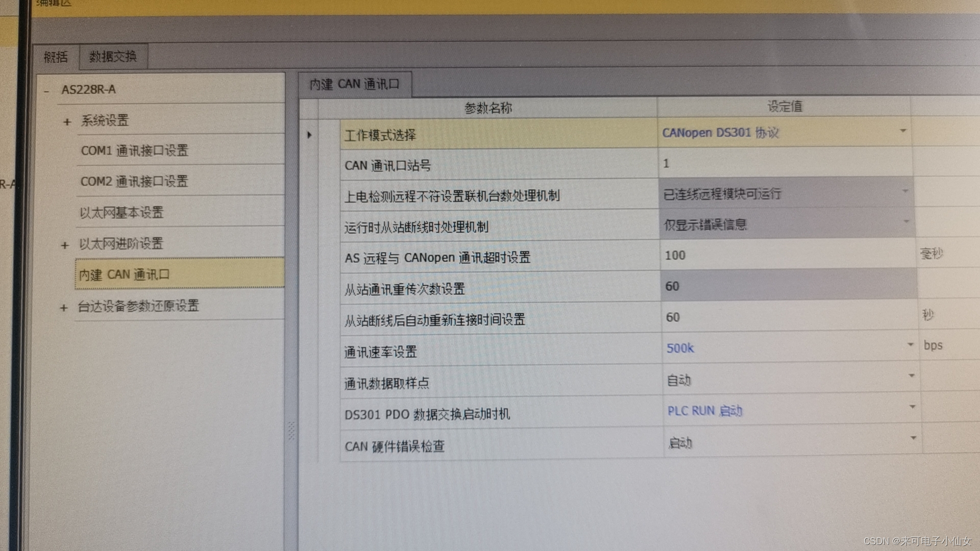This screenshot has width=980, height=551.
Task: Select AS 远程与 CANopen 通讯超时设置 label
Action: (437, 258)
